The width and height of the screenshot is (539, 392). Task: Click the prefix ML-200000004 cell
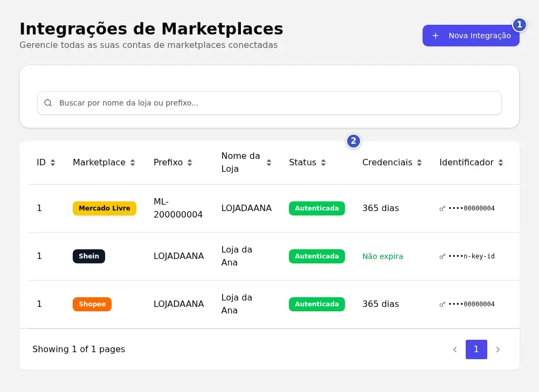[178, 208]
